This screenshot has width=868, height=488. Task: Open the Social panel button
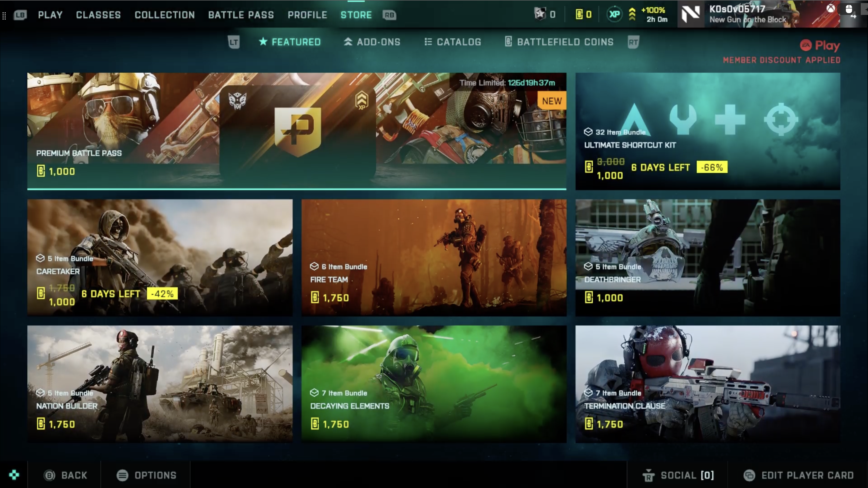[678, 475]
